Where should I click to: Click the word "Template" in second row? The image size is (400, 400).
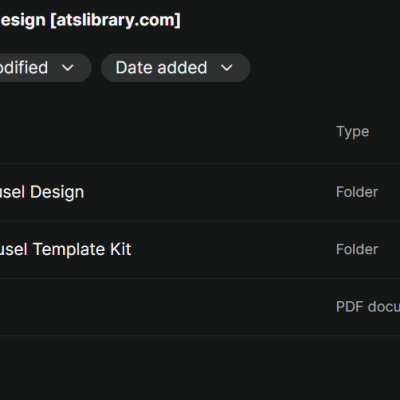pos(69,249)
